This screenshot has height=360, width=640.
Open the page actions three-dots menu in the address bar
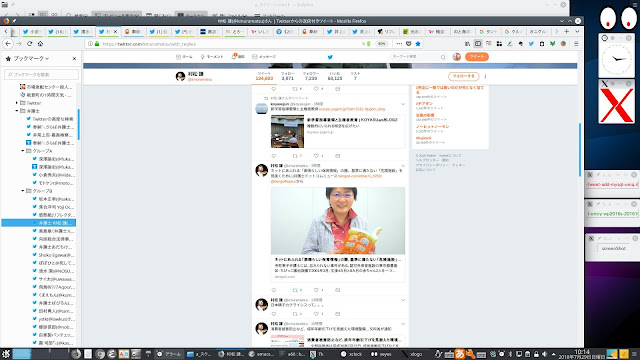399,44
